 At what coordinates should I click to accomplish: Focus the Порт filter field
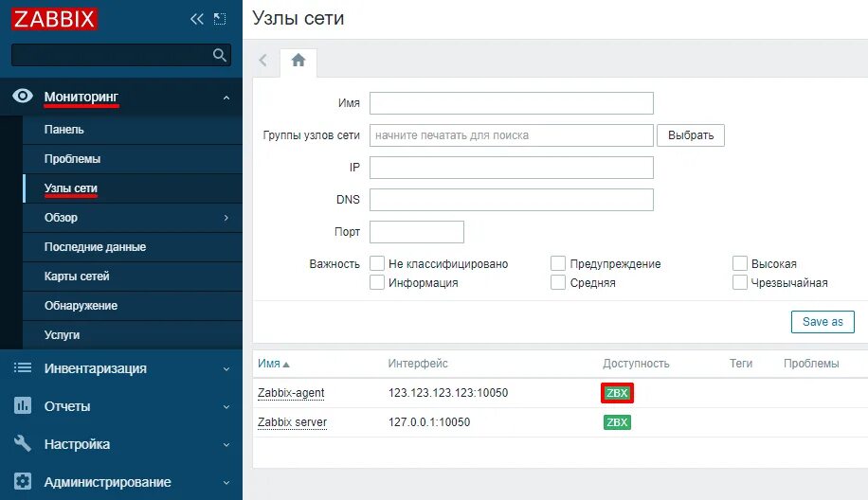click(417, 232)
